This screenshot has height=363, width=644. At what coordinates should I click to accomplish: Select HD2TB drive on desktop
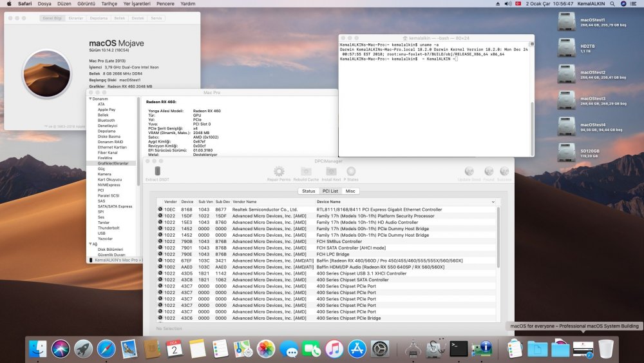[x=566, y=48]
